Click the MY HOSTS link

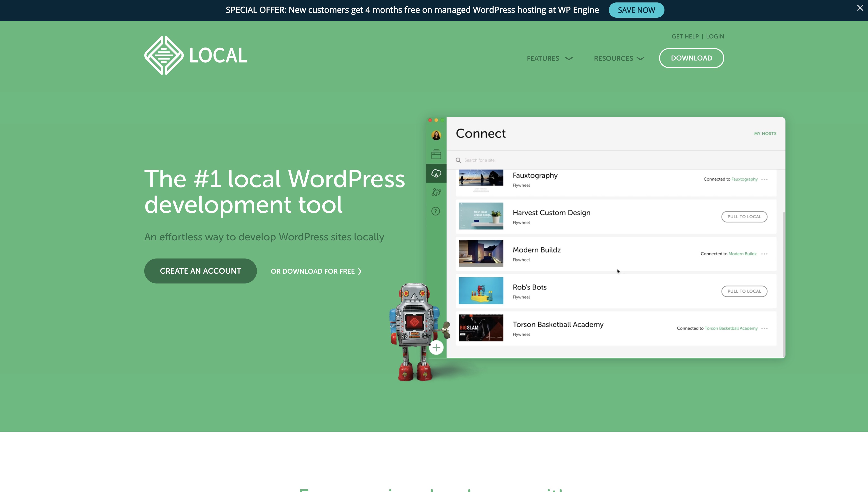[765, 134]
